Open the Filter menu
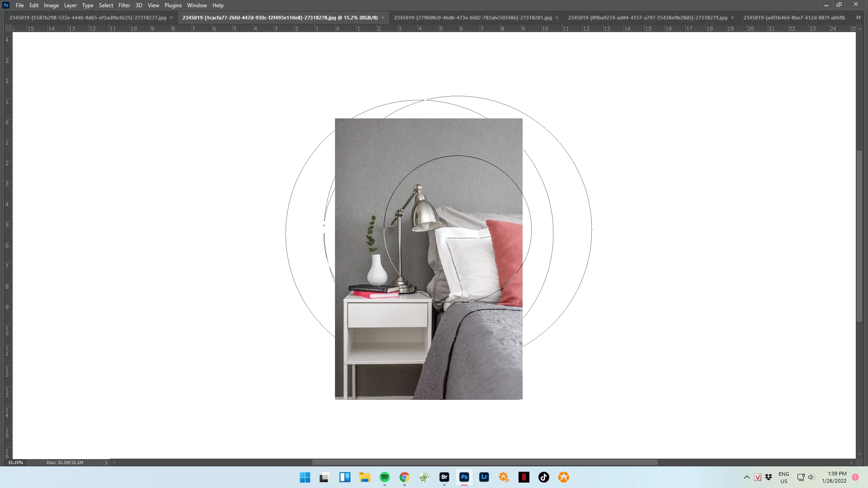Image resolution: width=868 pixels, height=488 pixels. (x=124, y=5)
